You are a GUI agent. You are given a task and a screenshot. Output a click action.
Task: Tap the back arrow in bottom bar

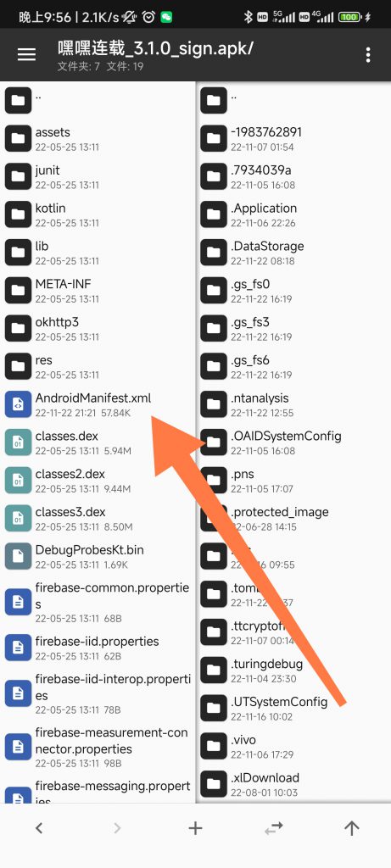click(x=39, y=828)
